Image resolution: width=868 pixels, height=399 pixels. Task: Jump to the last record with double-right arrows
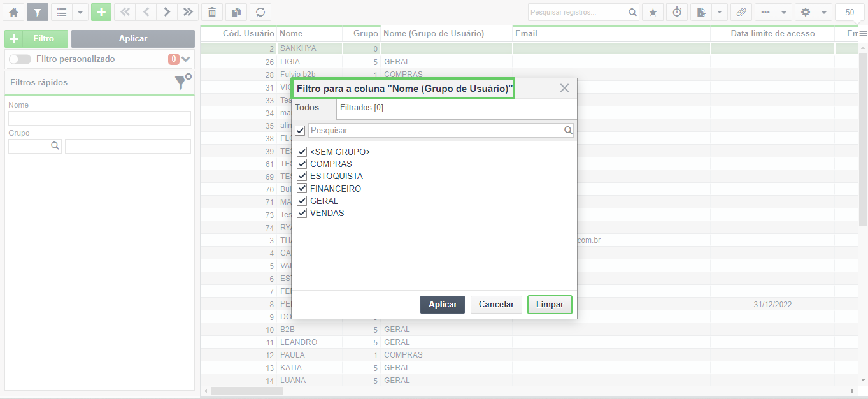[188, 12]
